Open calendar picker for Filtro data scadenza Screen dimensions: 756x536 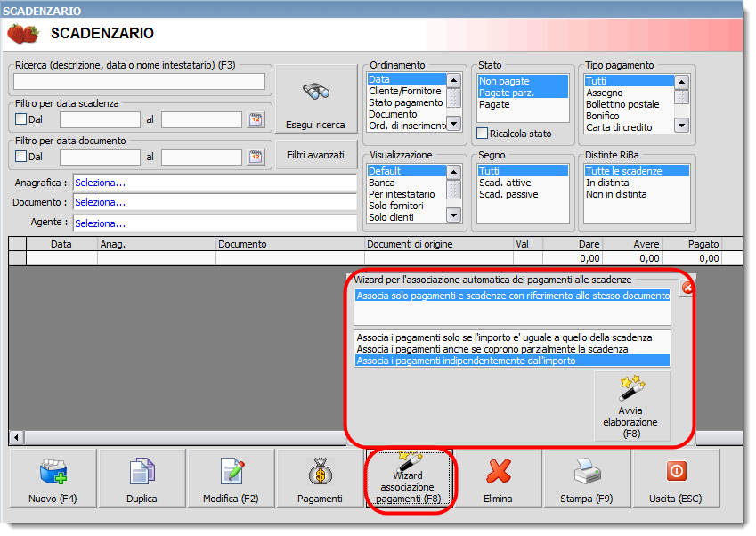click(256, 119)
